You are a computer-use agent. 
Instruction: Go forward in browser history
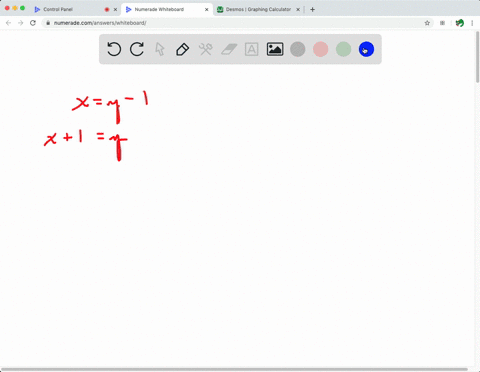[21, 23]
